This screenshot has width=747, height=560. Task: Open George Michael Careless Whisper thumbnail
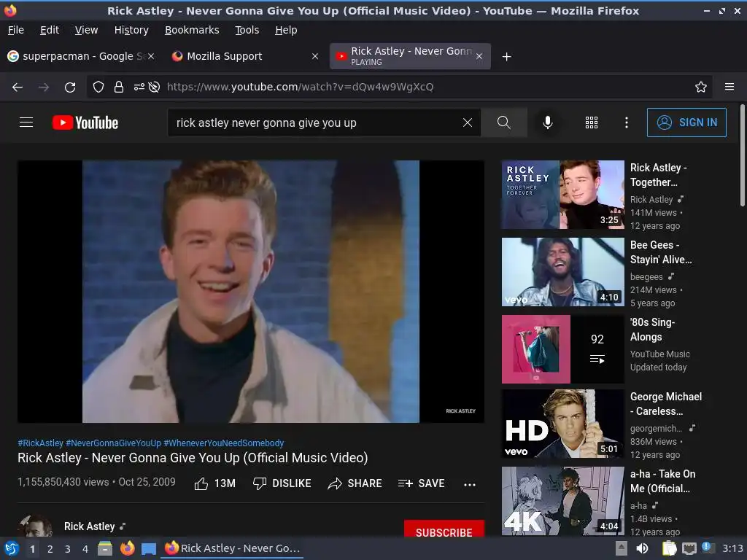pos(562,424)
